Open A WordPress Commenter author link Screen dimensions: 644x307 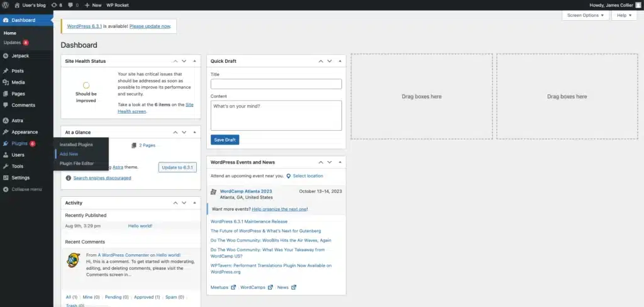(x=123, y=255)
